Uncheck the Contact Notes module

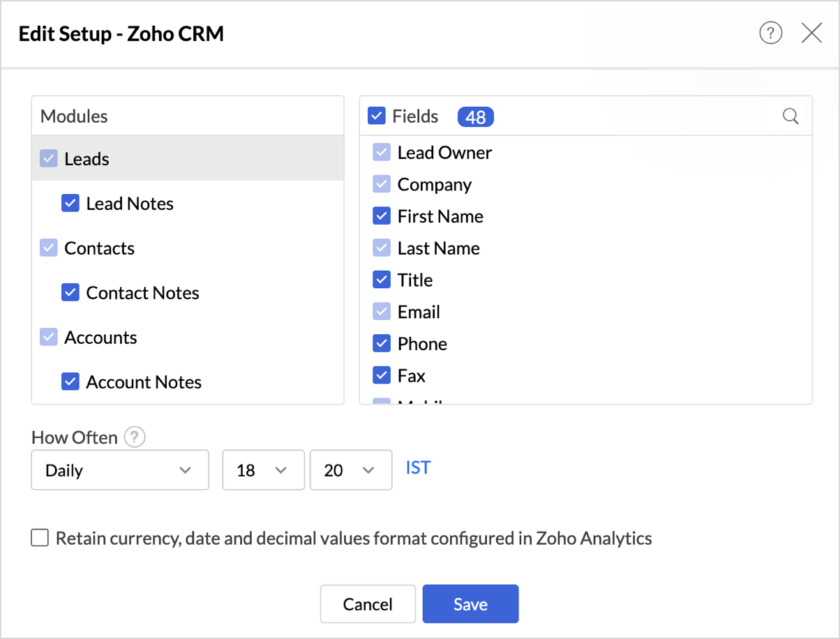pos(70,292)
